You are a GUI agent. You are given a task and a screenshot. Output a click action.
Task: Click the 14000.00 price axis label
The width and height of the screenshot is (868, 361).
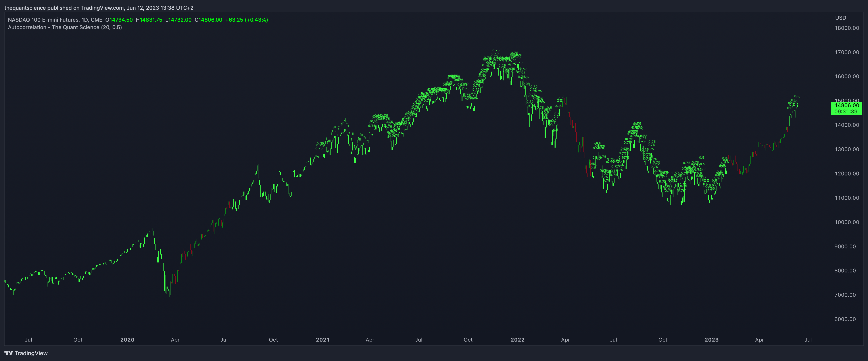[847, 125]
